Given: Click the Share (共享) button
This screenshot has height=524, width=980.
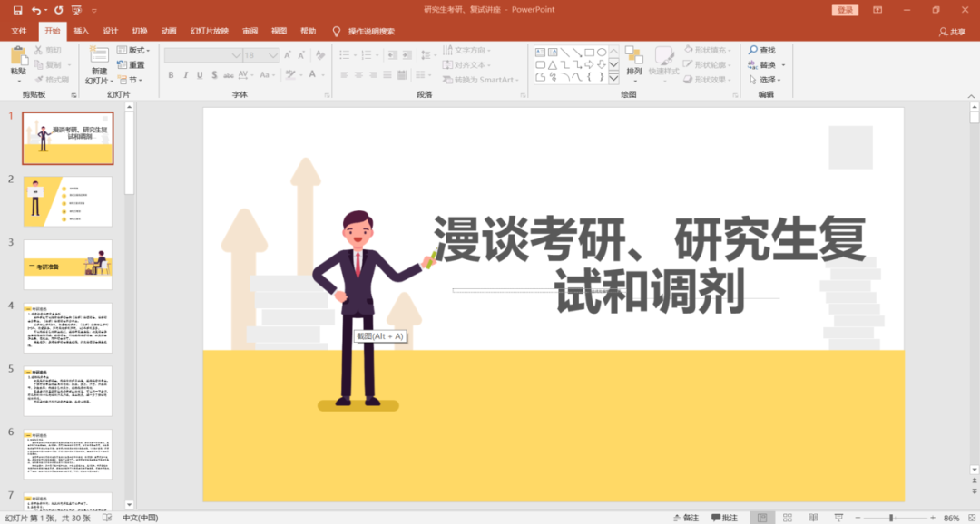Looking at the screenshot, I should 952,32.
